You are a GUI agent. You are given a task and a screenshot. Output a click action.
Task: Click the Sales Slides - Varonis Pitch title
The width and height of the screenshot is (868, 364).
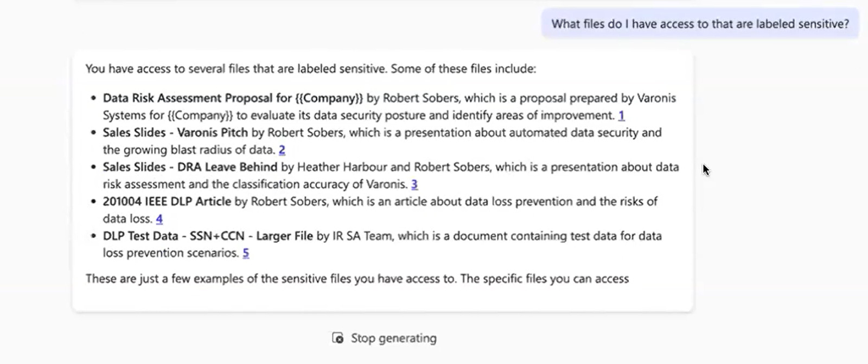point(175,133)
